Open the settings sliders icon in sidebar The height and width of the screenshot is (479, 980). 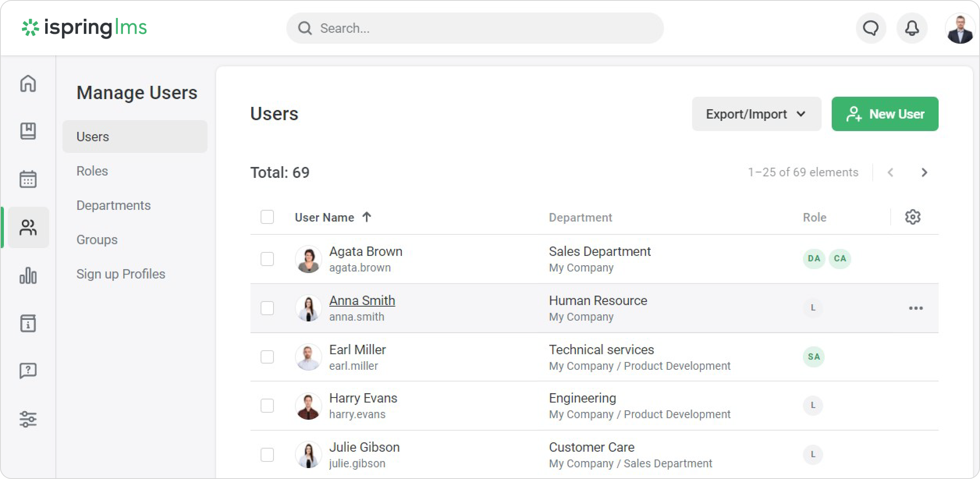coord(28,419)
